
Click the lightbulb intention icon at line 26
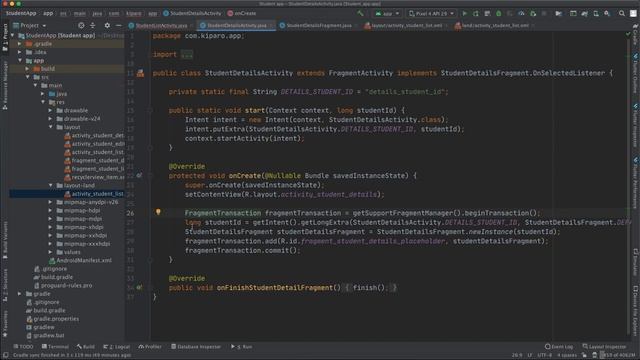click(x=158, y=212)
